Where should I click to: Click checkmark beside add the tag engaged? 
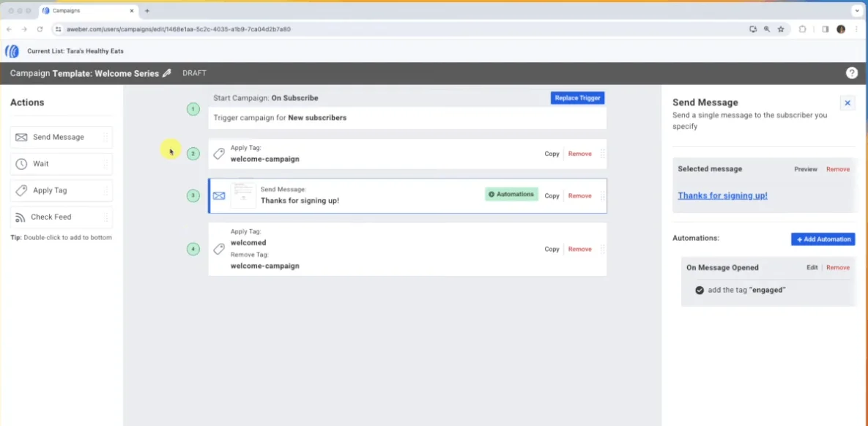click(x=700, y=290)
